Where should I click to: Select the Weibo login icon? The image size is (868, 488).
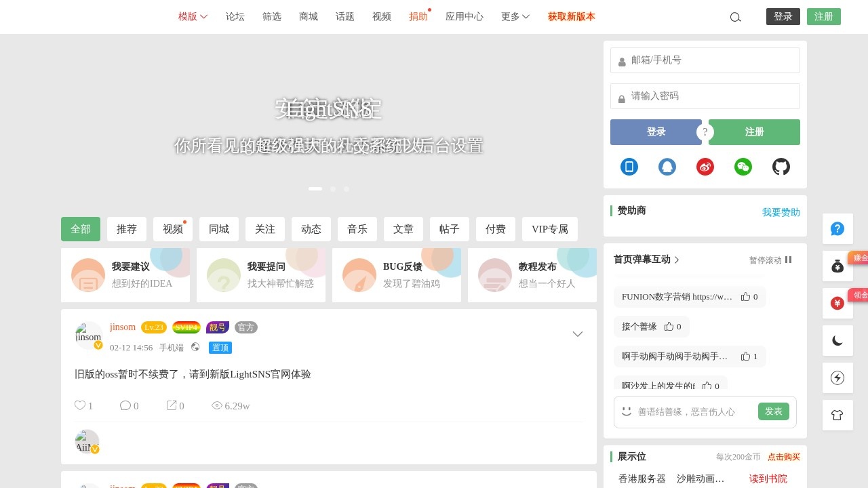[x=705, y=167]
